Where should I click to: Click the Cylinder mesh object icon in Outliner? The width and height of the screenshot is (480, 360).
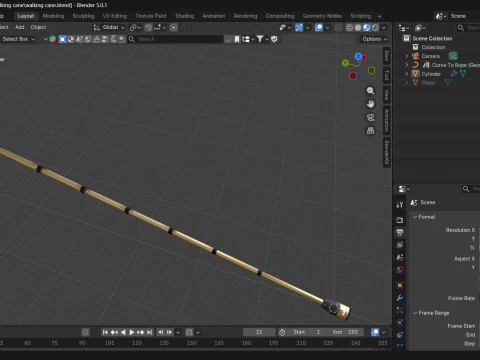click(415, 74)
